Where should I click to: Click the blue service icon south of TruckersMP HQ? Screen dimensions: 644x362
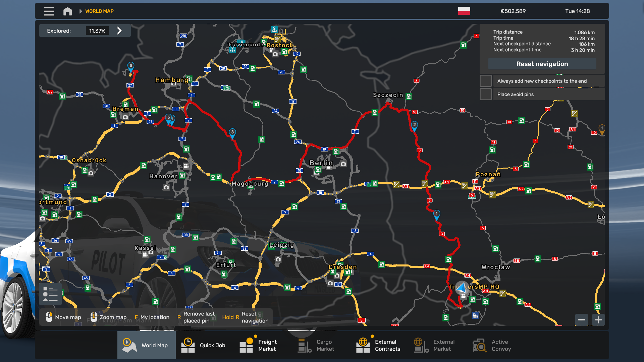(x=475, y=315)
